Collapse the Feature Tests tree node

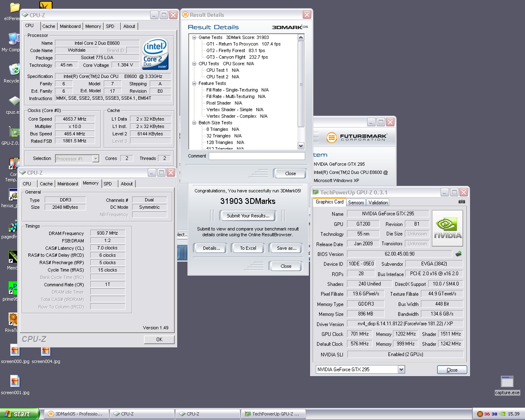[x=194, y=83]
